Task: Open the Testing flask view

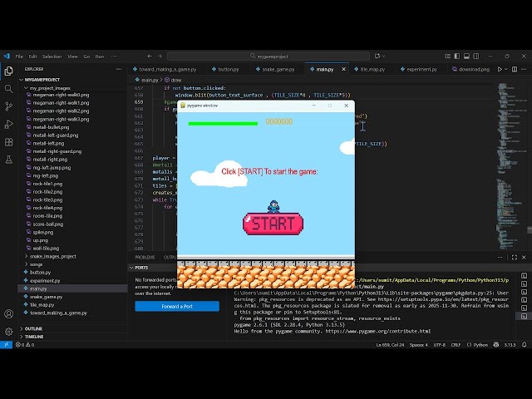Action: click(x=9, y=160)
